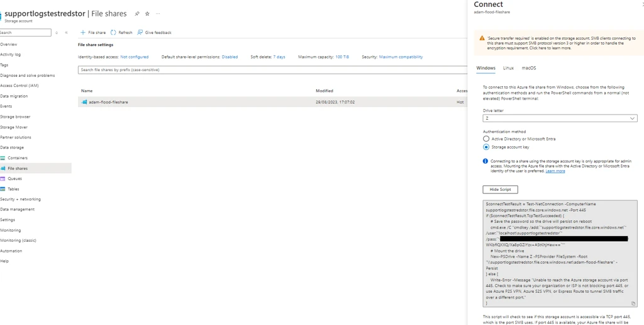Open the adam-flood-fileshare row
The image size is (644, 325).
point(273,102)
